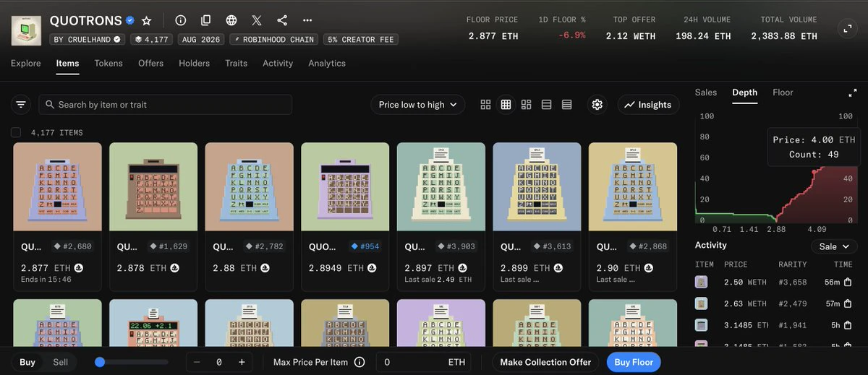Increase item quantity with plus button
This screenshot has width=868, height=375.
[x=242, y=362]
